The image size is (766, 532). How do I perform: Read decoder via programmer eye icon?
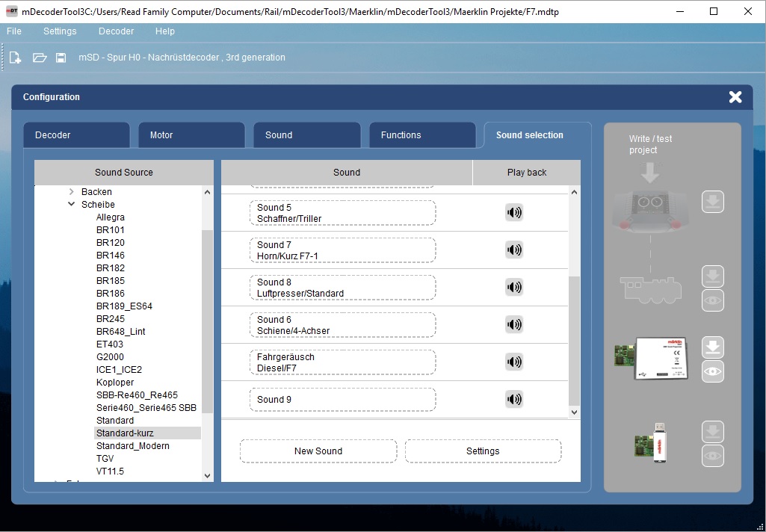[713, 371]
